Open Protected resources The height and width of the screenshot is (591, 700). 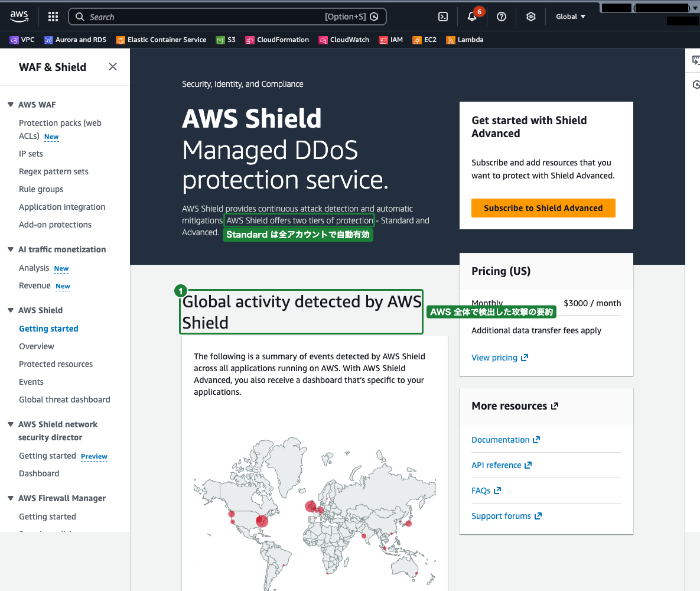pos(56,364)
